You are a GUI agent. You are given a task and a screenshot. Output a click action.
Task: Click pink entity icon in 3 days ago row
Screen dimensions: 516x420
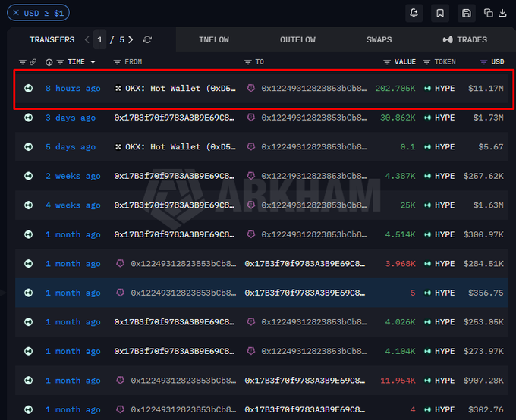[x=250, y=118]
